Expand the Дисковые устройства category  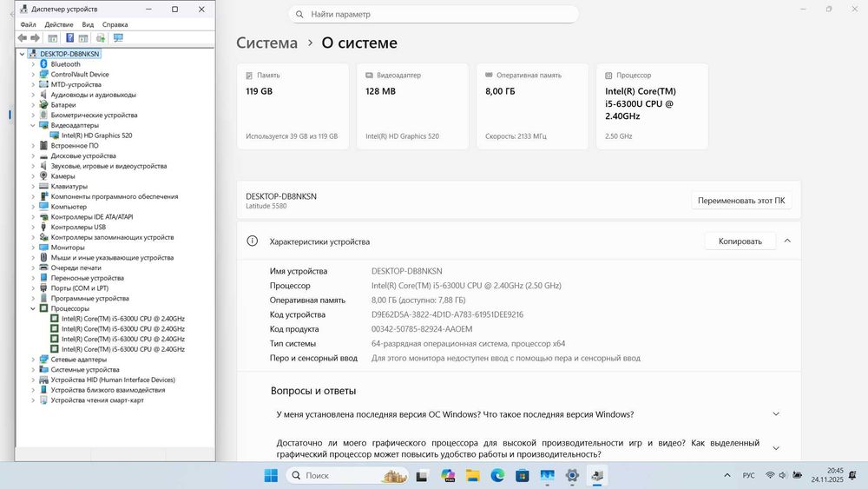click(x=33, y=155)
